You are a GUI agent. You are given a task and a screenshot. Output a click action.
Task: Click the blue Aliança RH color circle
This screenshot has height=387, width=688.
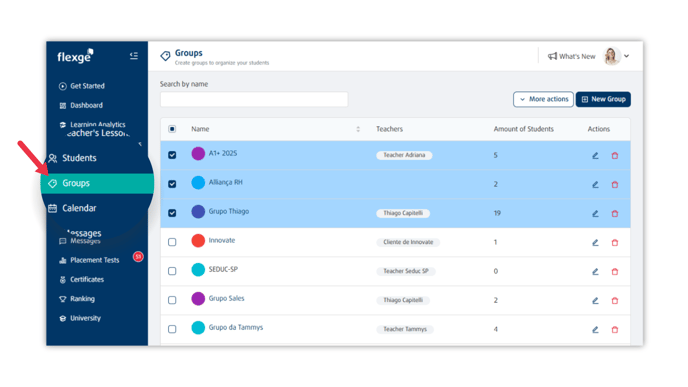point(198,183)
